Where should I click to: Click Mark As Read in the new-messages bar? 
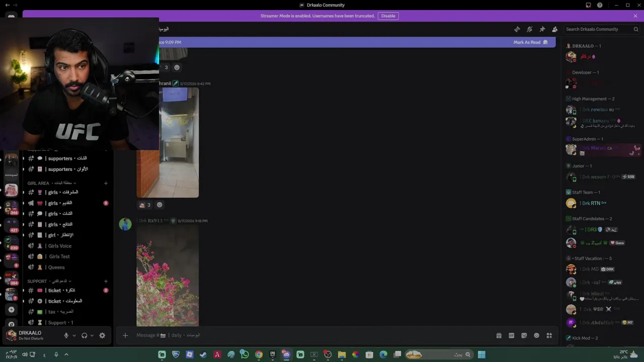(530, 42)
